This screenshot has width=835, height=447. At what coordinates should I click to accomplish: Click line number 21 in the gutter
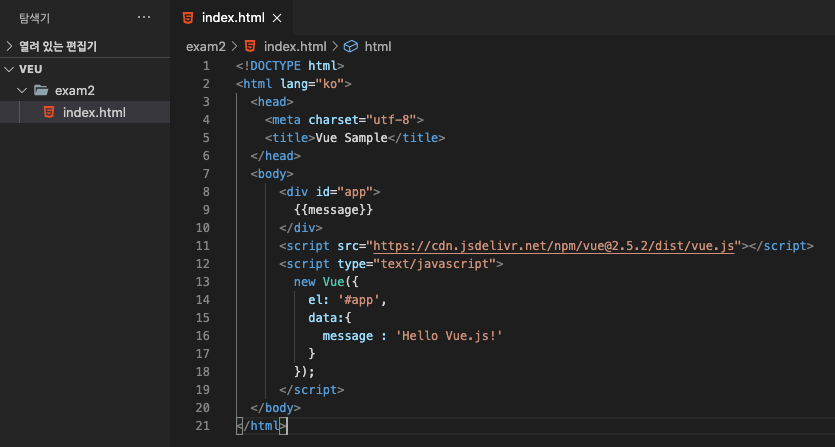click(x=202, y=426)
